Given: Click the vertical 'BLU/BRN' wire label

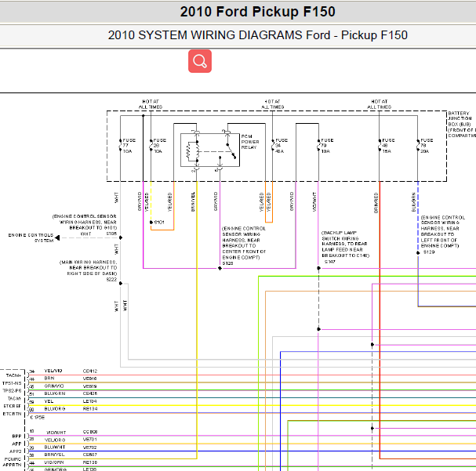Looking at the screenshot, I should click(413, 202).
